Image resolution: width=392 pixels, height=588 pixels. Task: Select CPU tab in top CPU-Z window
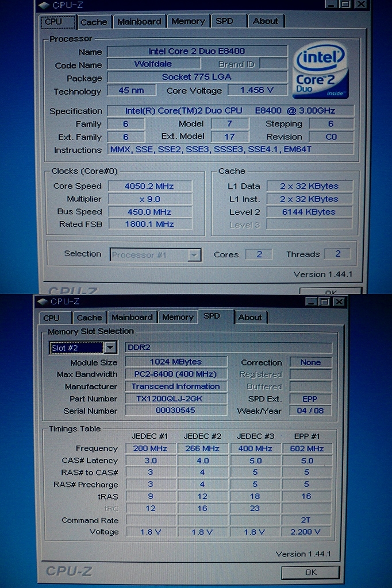pos(58,22)
